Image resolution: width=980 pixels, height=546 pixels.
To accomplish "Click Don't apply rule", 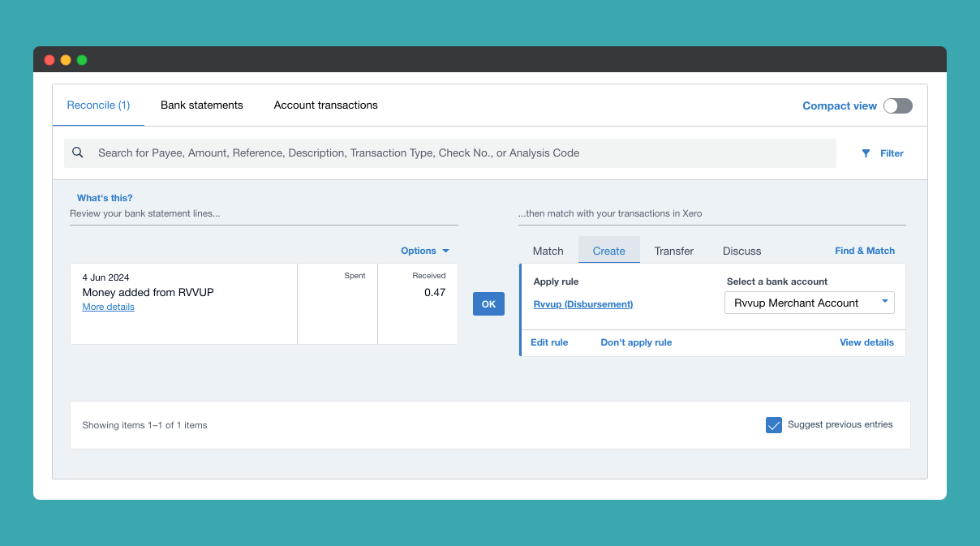I will point(636,342).
